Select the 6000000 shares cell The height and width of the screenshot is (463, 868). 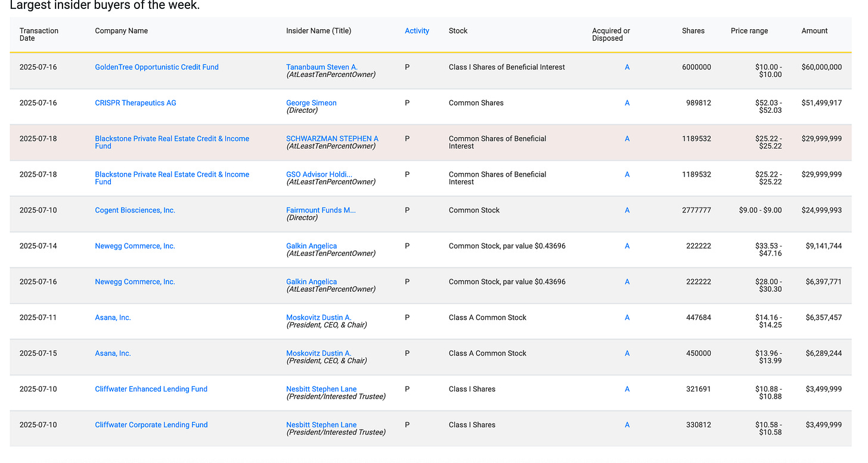696,67
